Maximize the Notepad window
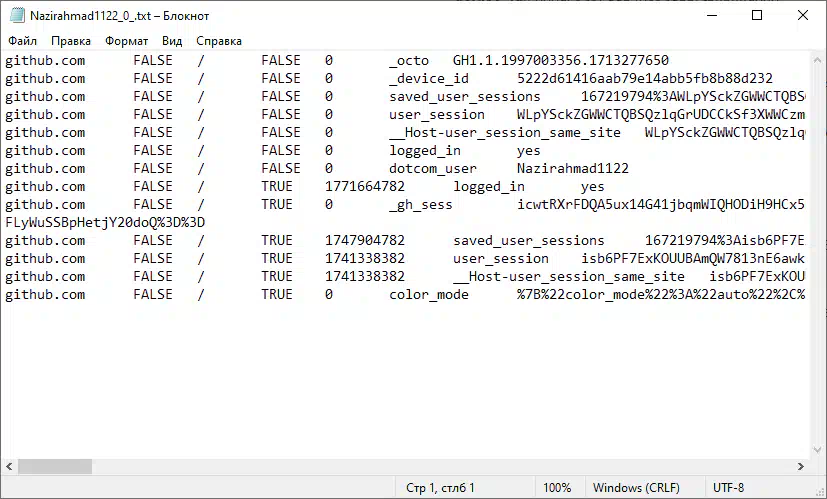The height and width of the screenshot is (499, 827). click(x=757, y=16)
